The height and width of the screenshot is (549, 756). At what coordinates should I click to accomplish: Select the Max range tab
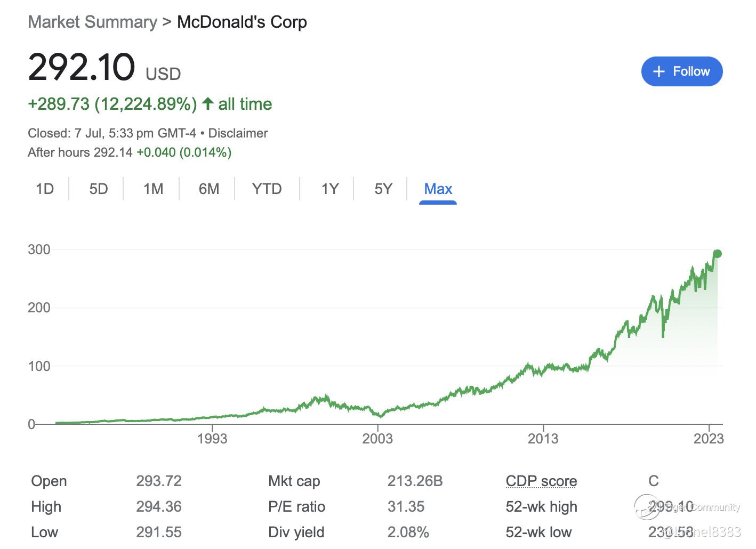pyautogui.click(x=438, y=189)
